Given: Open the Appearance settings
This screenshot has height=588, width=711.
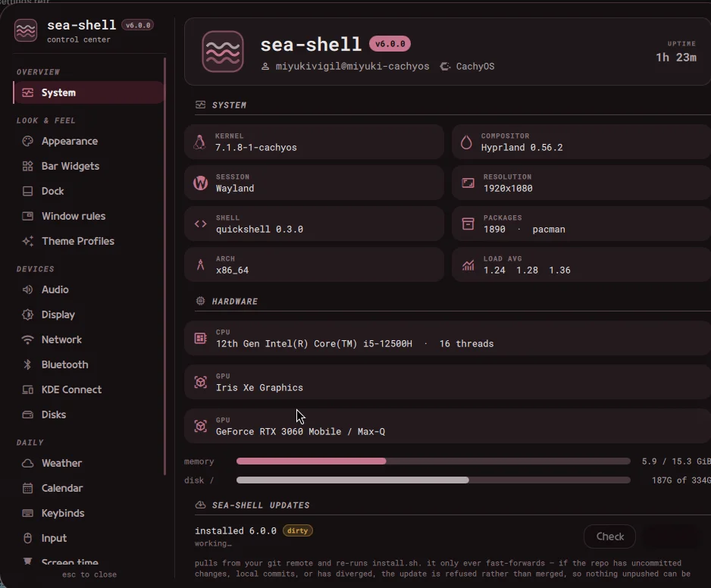Looking at the screenshot, I should [89, 141].
